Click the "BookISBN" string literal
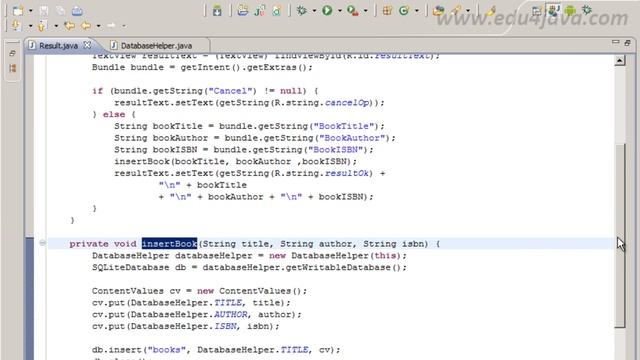This screenshot has height=360, width=640. (x=335, y=150)
